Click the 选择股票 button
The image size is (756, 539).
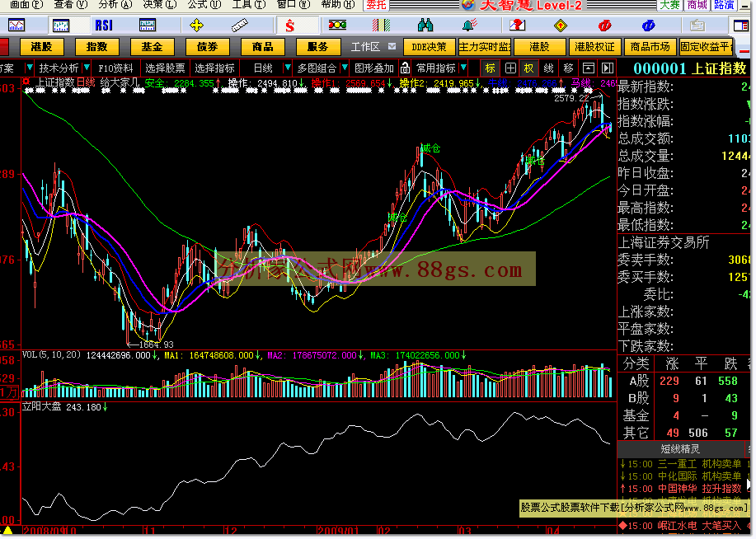pyautogui.click(x=165, y=68)
